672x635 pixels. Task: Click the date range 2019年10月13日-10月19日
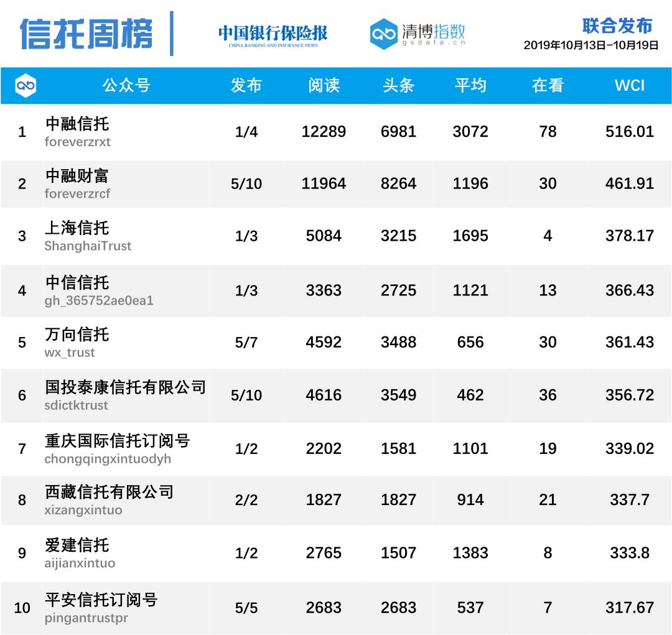pyautogui.click(x=591, y=45)
